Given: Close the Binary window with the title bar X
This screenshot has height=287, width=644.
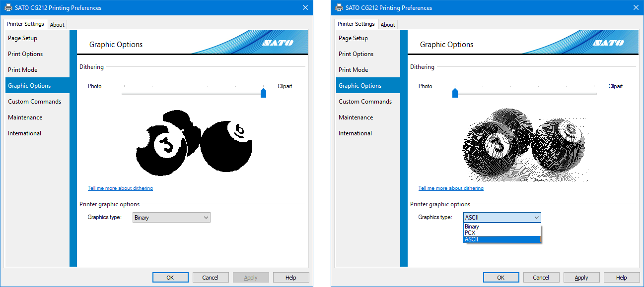Looking at the screenshot, I should 305,7.
